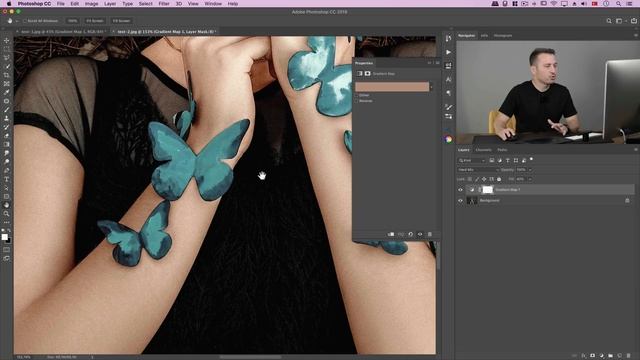Image resolution: width=640 pixels, height=360 pixels.
Task: Select the Horizontal Type tool
Action: [x=7, y=179]
